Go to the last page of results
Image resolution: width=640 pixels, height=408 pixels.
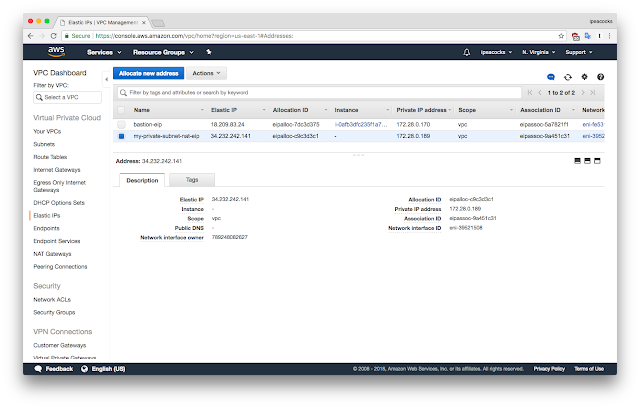click(593, 93)
